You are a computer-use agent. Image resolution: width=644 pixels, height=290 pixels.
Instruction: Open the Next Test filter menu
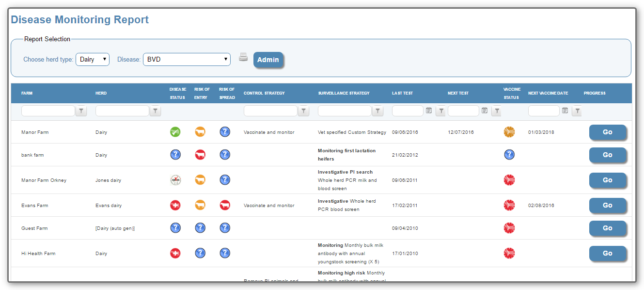coord(497,111)
